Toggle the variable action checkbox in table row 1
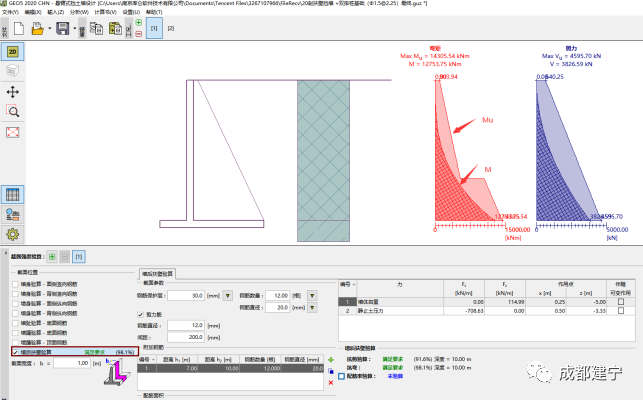643x401 pixels. coord(621,302)
